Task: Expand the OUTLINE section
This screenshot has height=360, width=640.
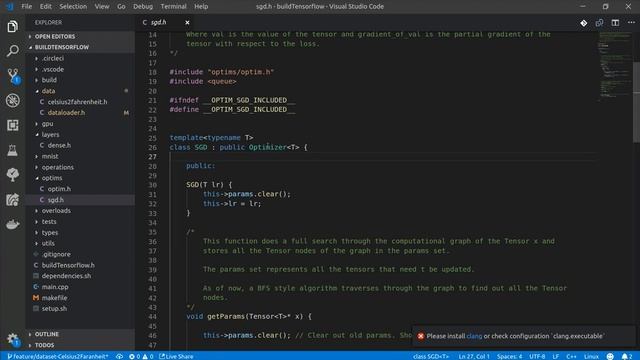Action: 80,334
